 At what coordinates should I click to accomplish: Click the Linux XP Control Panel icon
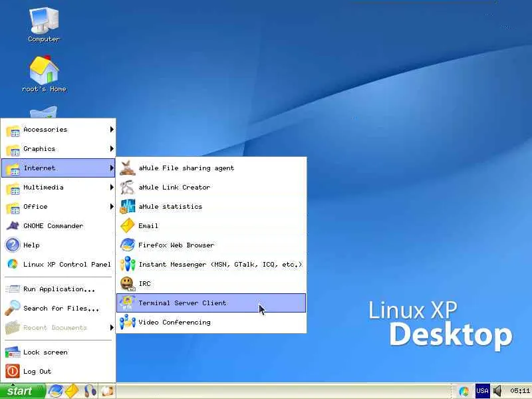tap(13, 264)
